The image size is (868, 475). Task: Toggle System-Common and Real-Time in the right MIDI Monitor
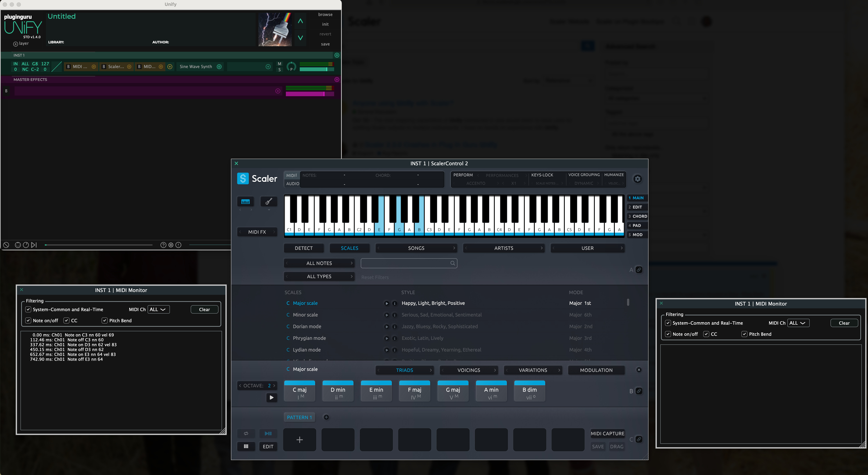668,323
